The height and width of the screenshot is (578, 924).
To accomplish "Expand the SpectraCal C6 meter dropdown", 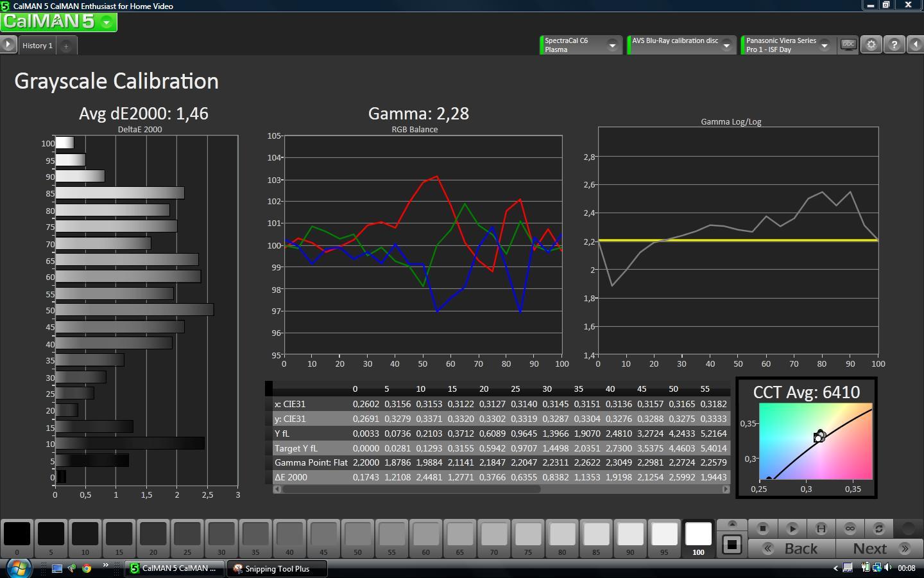I will (612, 45).
